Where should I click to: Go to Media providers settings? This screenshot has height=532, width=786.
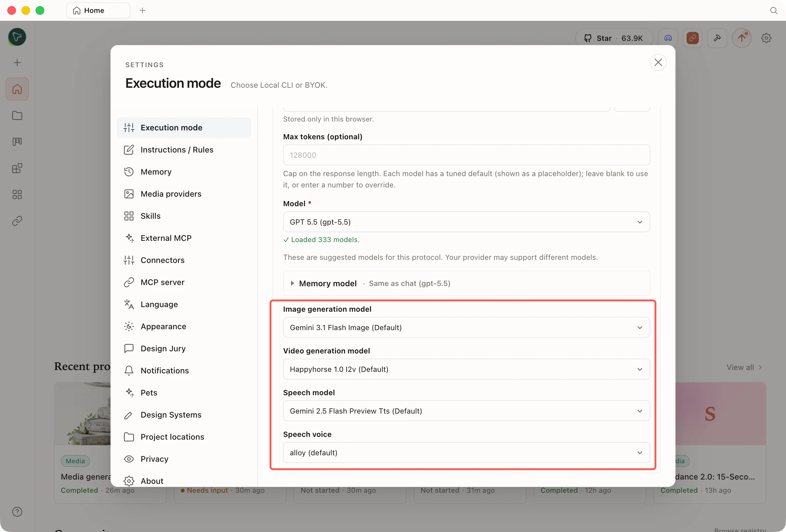(x=184, y=194)
